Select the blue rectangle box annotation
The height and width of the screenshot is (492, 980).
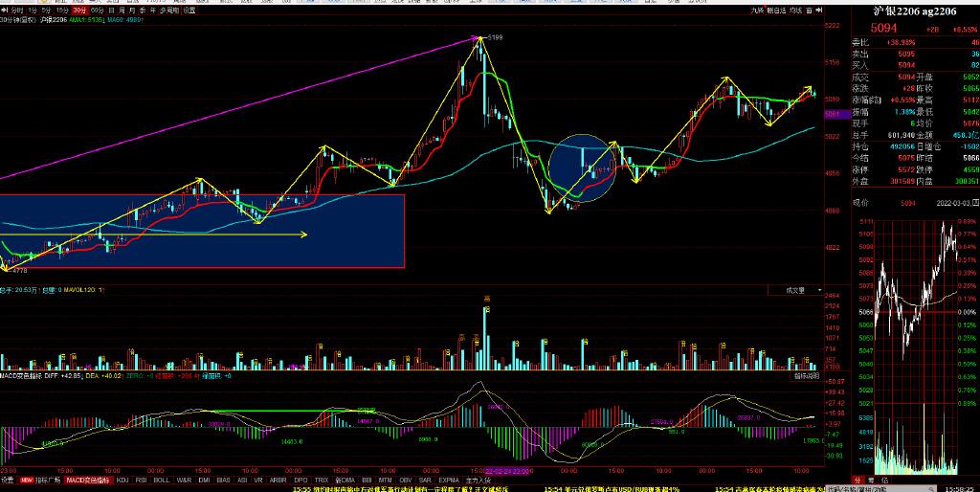pos(203,231)
